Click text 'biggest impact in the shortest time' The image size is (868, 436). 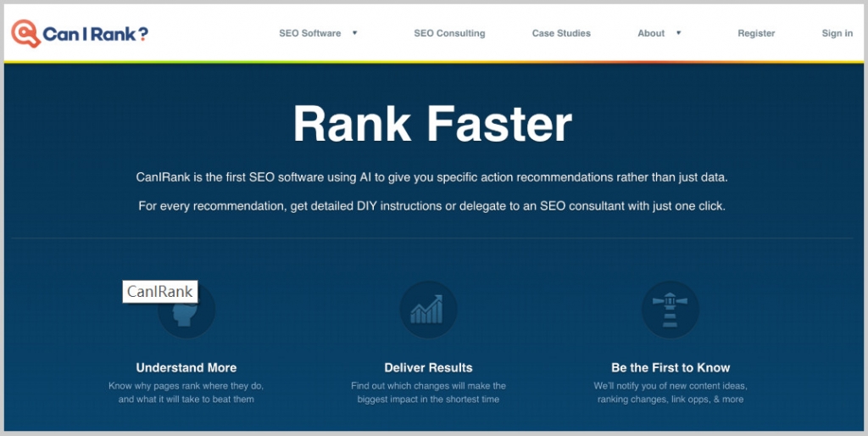pos(428,399)
